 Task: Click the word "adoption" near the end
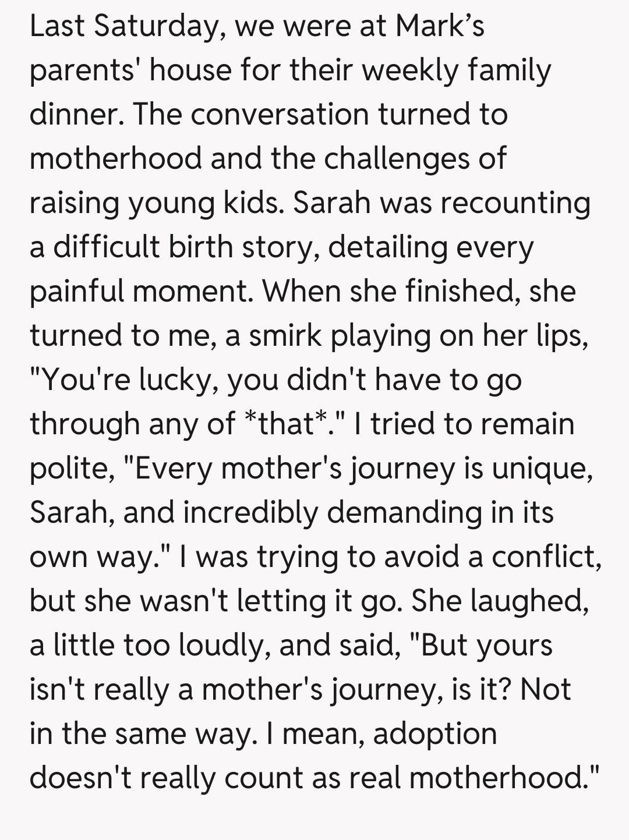434,733
